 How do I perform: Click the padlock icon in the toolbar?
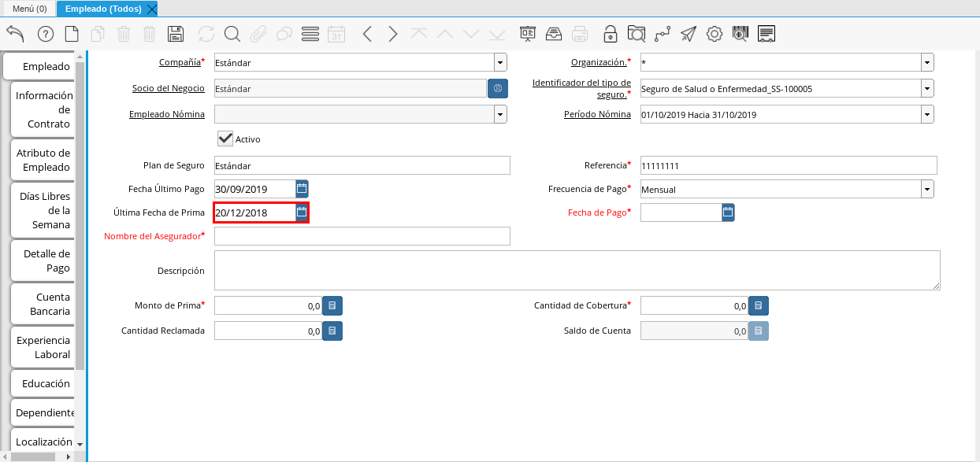pos(610,34)
